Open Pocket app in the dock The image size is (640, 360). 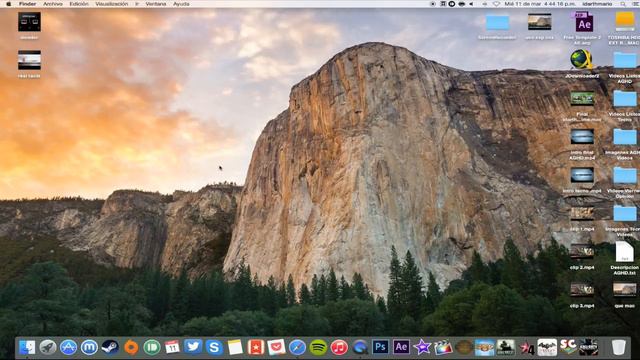[x=276, y=347]
